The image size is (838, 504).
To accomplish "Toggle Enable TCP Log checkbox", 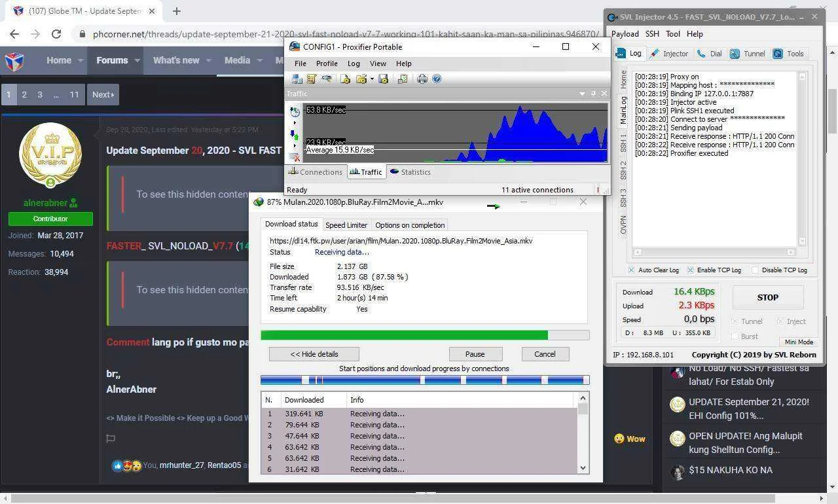I will tap(689, 270).
